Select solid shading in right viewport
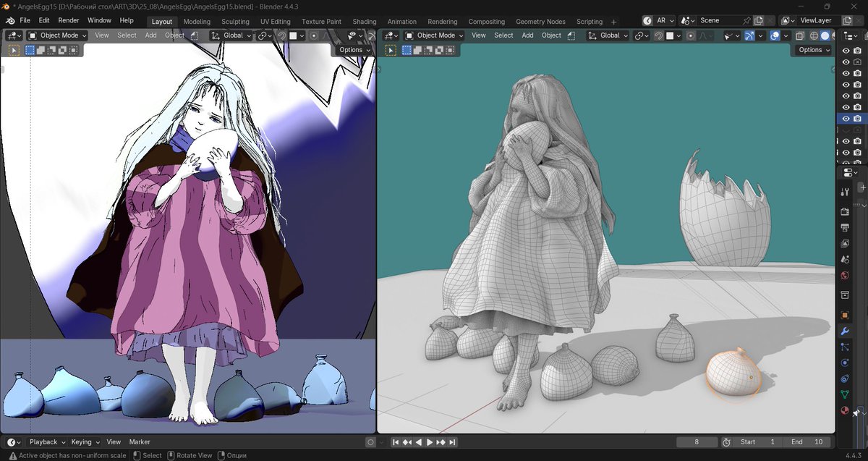The height and width of the screenshot is (461, 868). pos(825,35)
